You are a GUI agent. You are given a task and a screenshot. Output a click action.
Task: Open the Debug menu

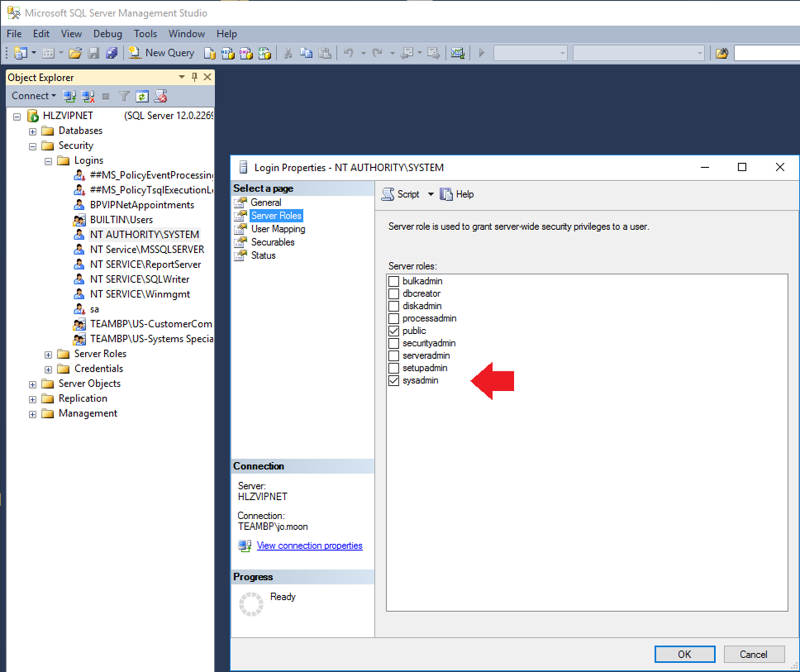pos(107,33)
